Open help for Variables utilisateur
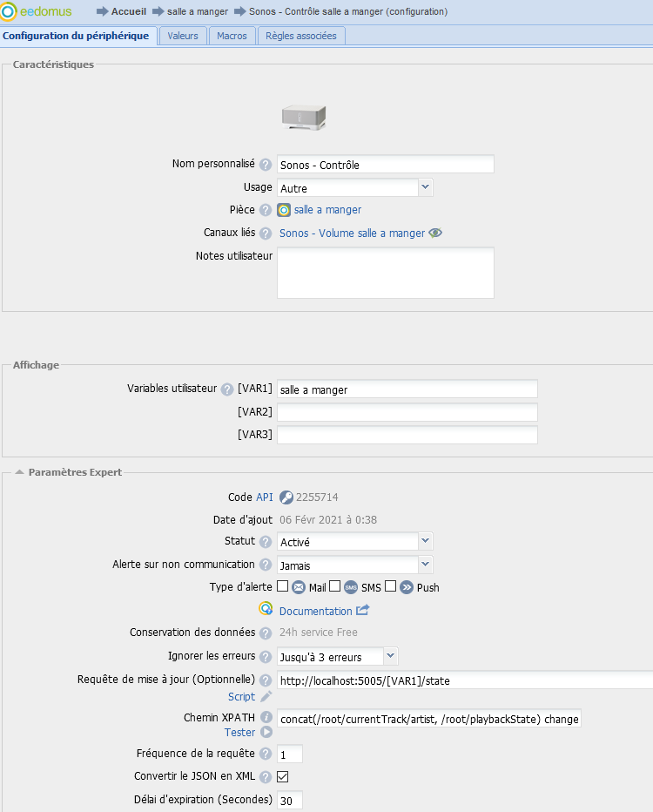This screenshot has height=812, width=653. click(x=227, y=389)
